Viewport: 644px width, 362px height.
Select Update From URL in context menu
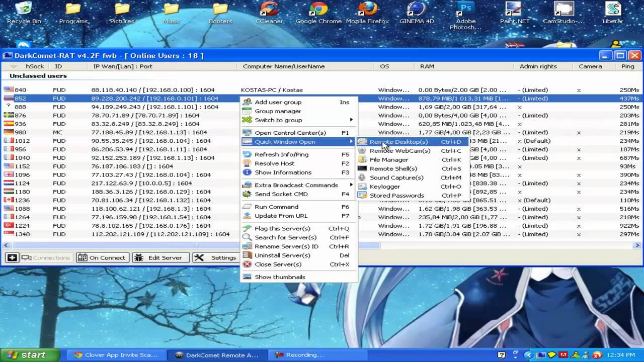(298, 216)
